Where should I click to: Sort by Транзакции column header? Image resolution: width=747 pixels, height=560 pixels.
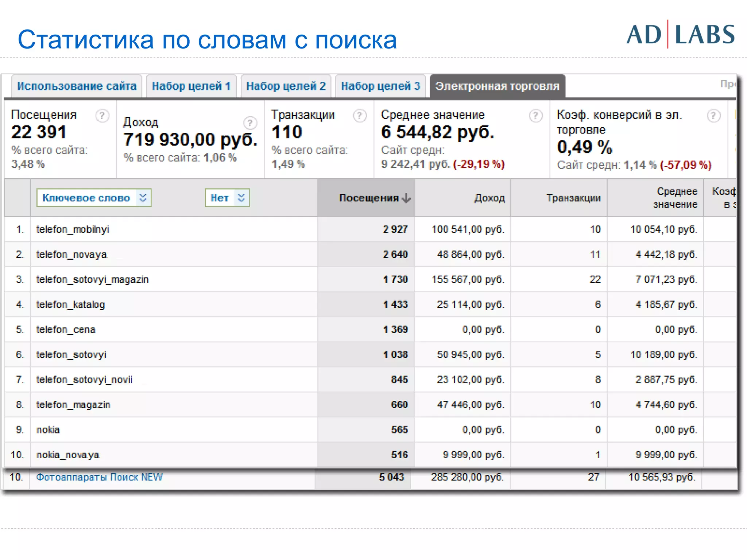573,198
